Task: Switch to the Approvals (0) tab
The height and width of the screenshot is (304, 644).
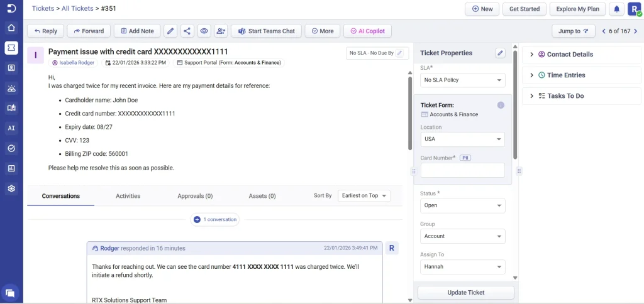Action: coord(195,196)
